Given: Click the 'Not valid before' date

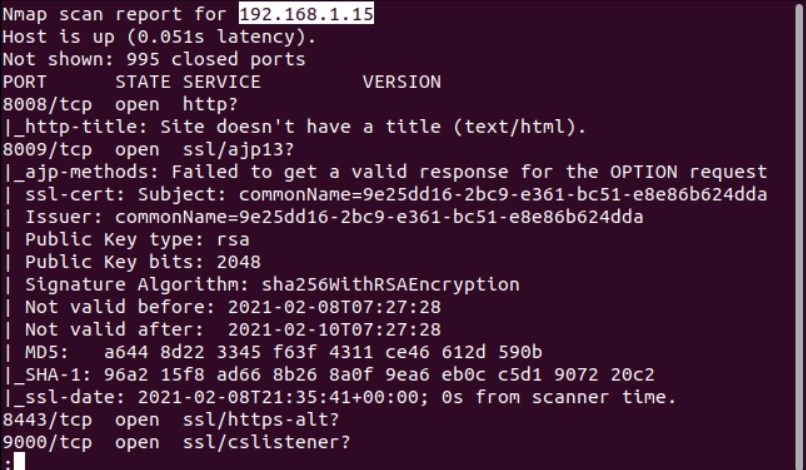Looking at the screenshot, I should pos(334,307).
